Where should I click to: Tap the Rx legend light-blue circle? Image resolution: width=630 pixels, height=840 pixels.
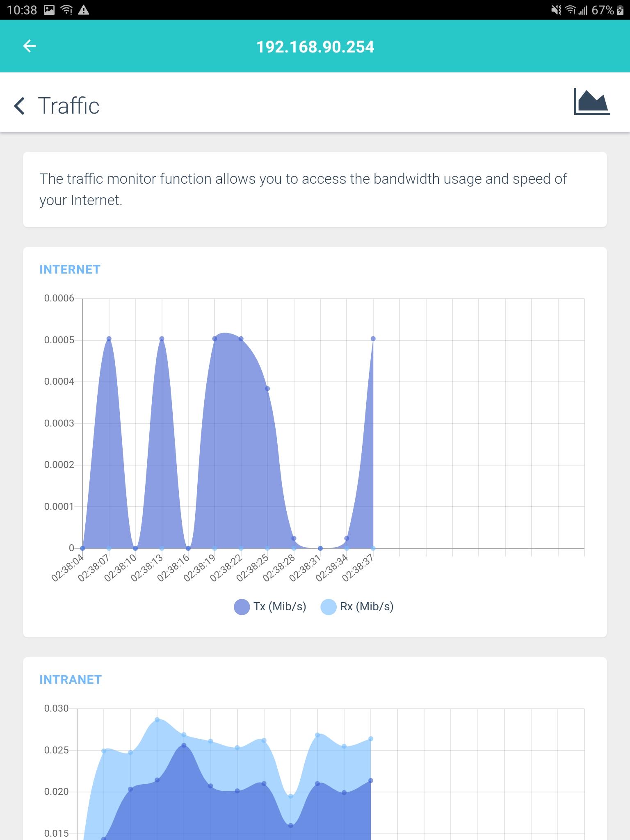click(x=329, y=607)
